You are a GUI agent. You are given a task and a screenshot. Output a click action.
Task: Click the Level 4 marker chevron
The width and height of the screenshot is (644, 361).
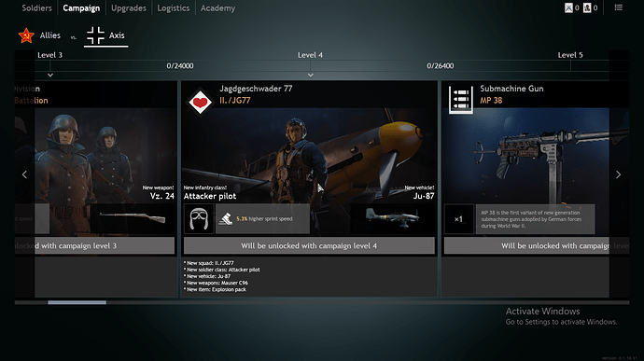(x=311, y=76)
